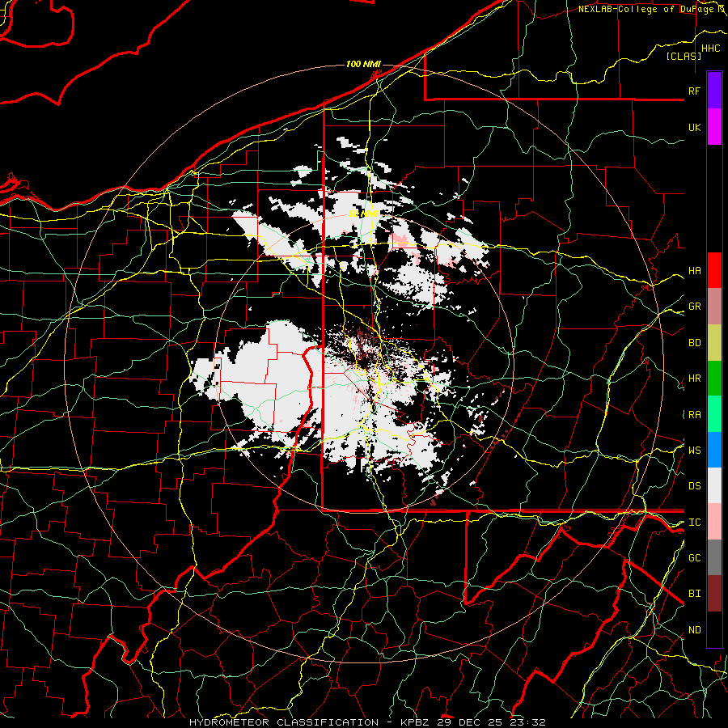Select the RA legend label
Screen dimensions: 728x728
click(x=694, y=415)
